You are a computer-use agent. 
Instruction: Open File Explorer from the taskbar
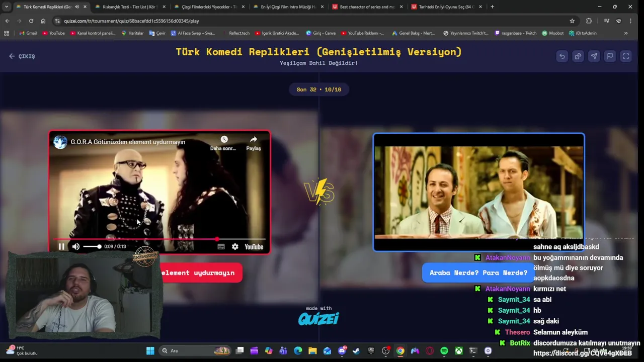point(312,350)
